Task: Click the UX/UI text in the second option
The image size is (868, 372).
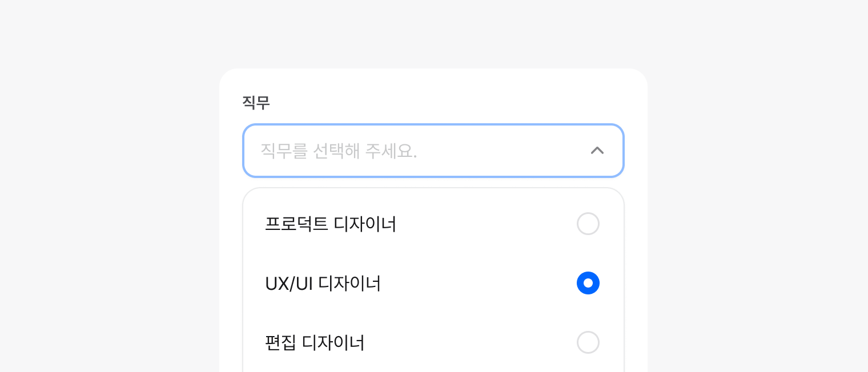Action: (288, 283)
